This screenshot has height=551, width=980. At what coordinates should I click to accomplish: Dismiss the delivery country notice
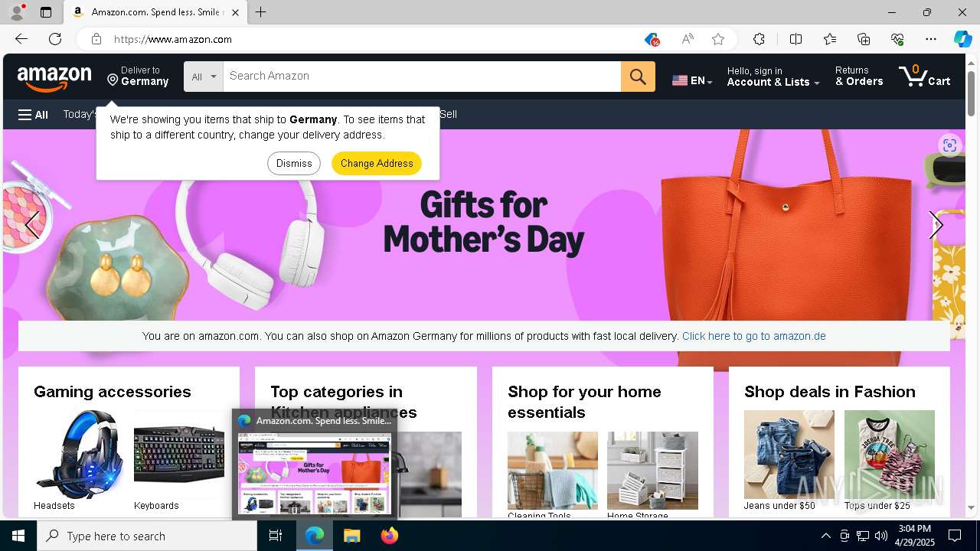click(x=294, y=163)
